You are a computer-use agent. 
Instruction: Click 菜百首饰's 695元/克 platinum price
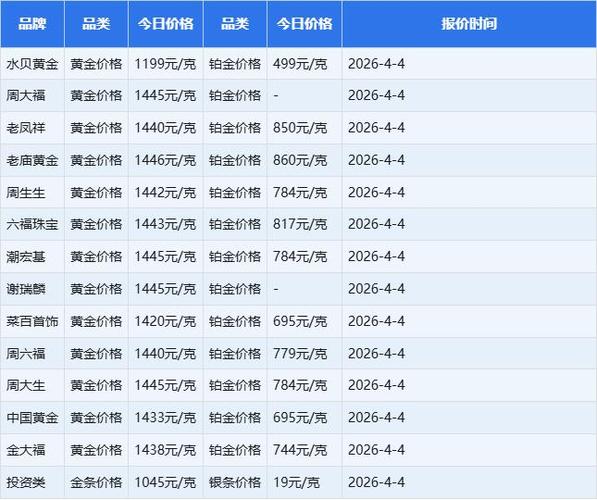point(300,321)
